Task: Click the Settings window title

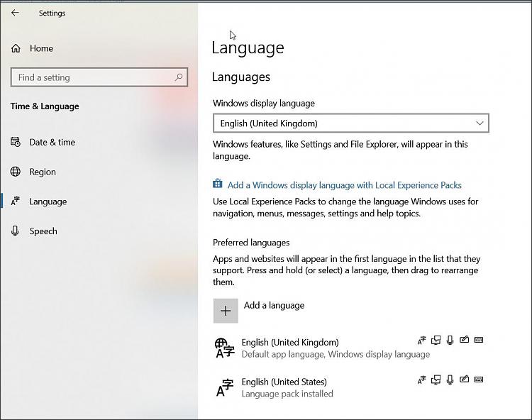Action: click(x=52, y=13)
